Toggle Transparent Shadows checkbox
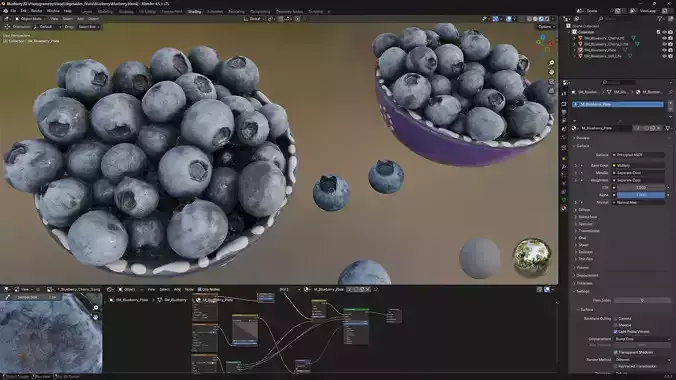Viewport: 676px width, 380px height. (615, 352)
